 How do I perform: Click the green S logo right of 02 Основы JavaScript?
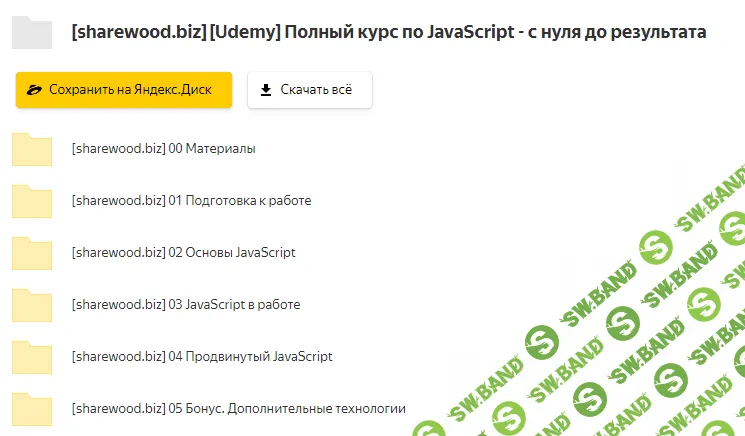(x=656, y=247)
